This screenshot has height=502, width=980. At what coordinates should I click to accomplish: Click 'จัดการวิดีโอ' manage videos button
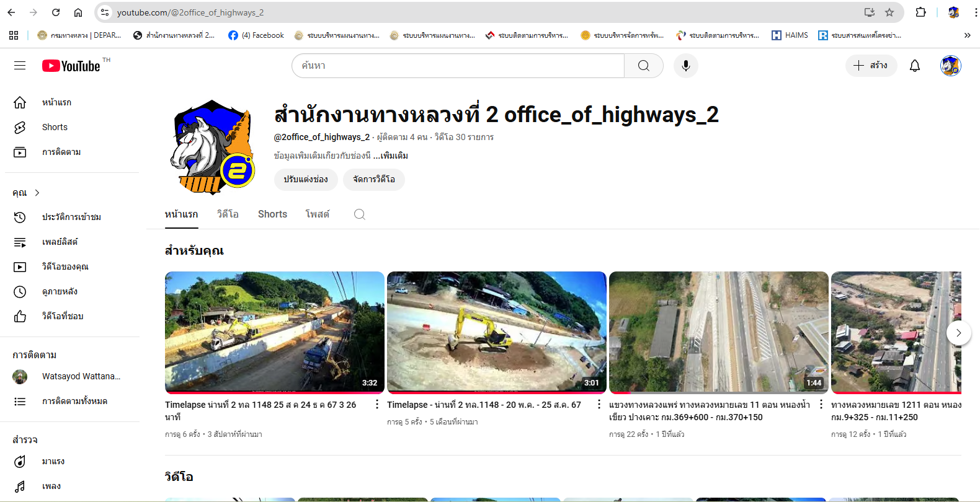[x=373, y=179]
